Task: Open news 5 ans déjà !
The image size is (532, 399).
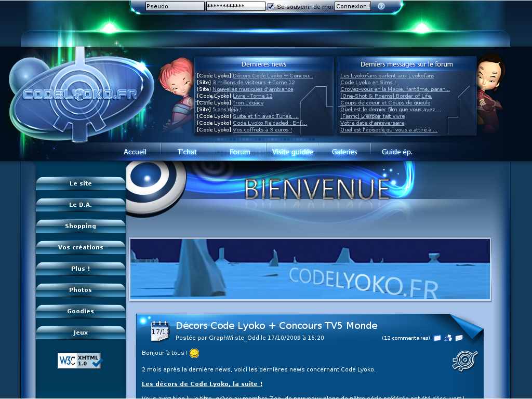Action: point(227,110)
